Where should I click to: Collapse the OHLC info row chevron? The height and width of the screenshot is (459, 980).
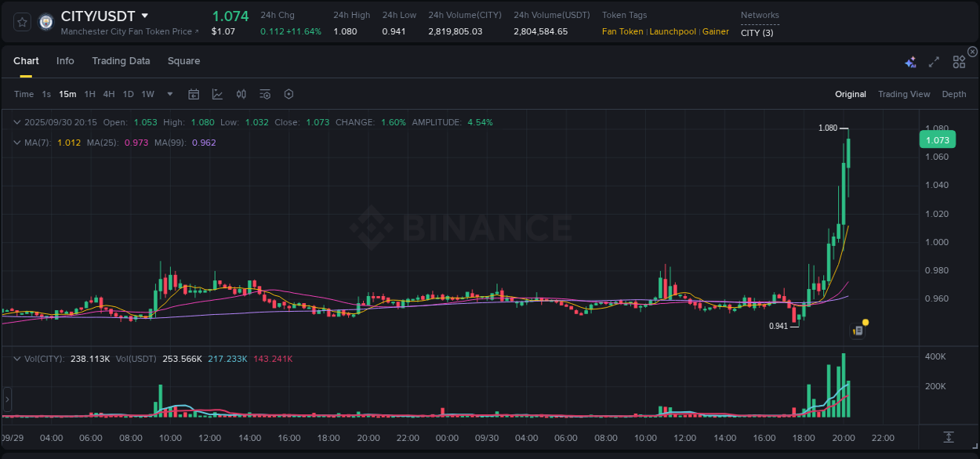(16, 122)
